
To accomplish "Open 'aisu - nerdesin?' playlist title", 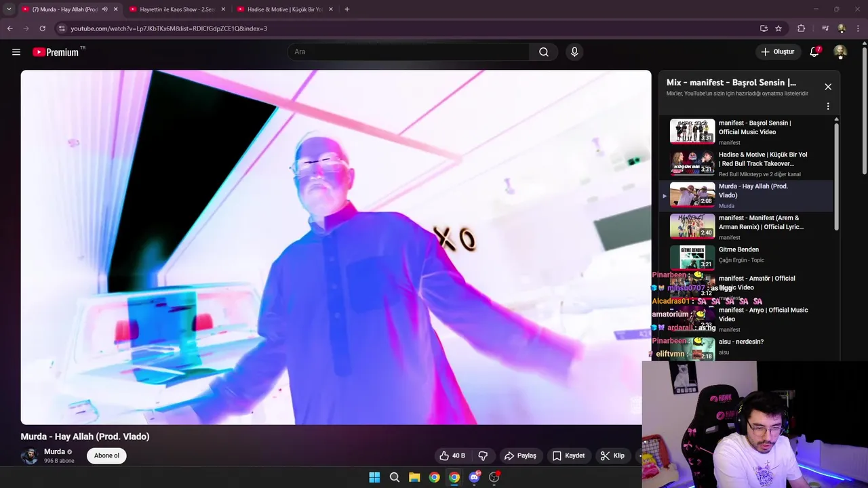I will [741, 342].
